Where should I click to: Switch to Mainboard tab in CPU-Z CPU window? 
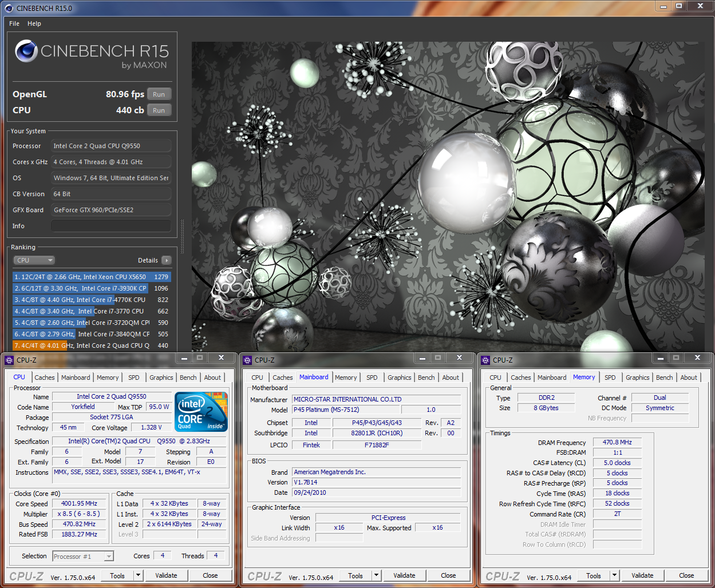(x=76, y=378)
